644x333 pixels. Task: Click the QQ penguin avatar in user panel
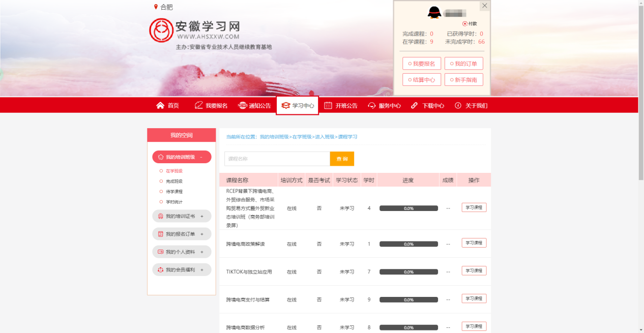click(x=434, y=13)
